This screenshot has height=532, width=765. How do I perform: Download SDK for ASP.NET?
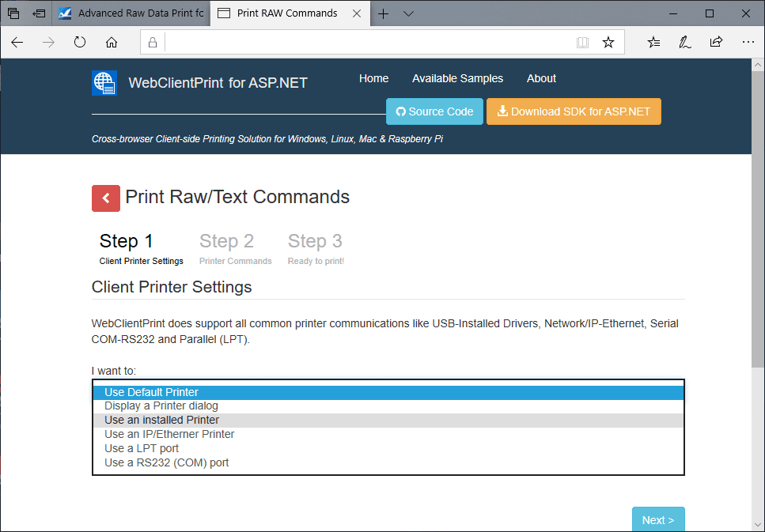pos(574,111)
